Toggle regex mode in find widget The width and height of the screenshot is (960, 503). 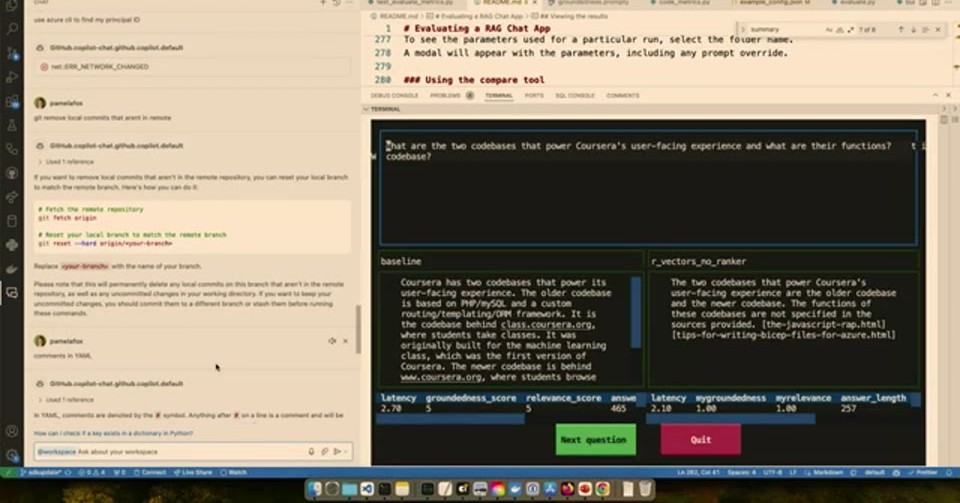(x=850, y=29)
